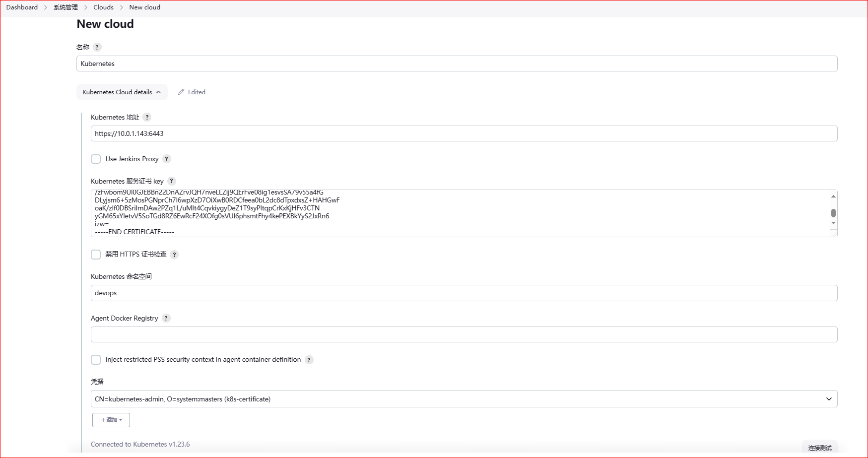This screenshot has height=458, width=868.
Task: Collapse Kubernetes Cloud details section
Action: point(122,92)
